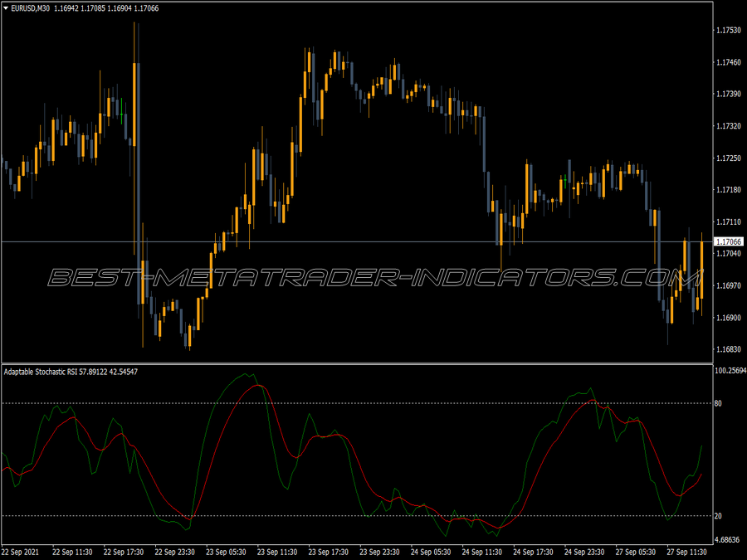The image size is (747, 560).
Task: Click time axis label 23 Sep 05:30
Action: [x=226, y=552]
